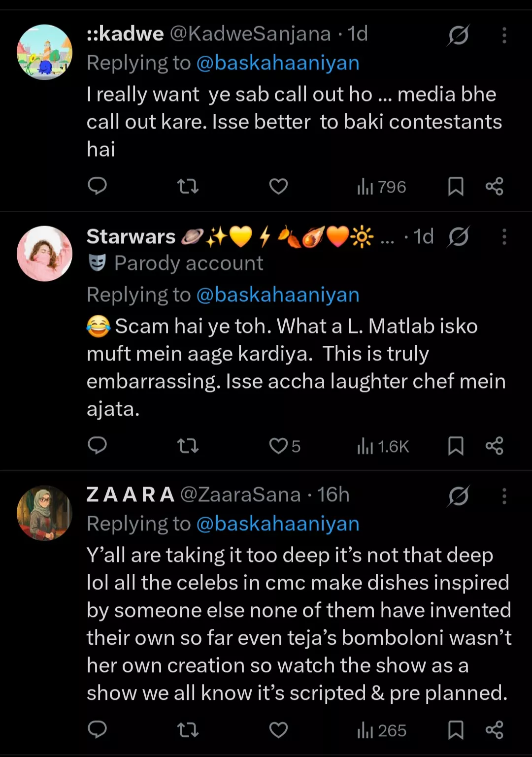This screenshot has height=757, width=532.
Task: Share the Starwars parody tweet
Action: pyautogui.click(x=494, y=446)
